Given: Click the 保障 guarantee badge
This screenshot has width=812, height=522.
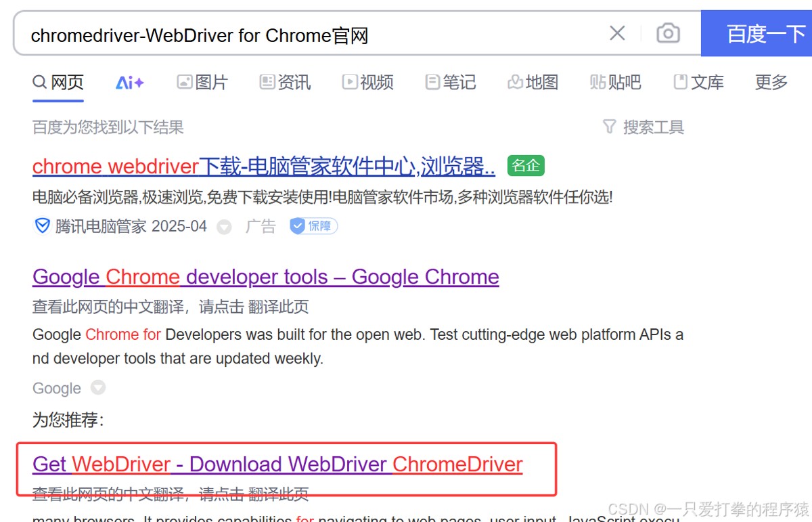Looking at the screenshot, I should tap(314, 226).
